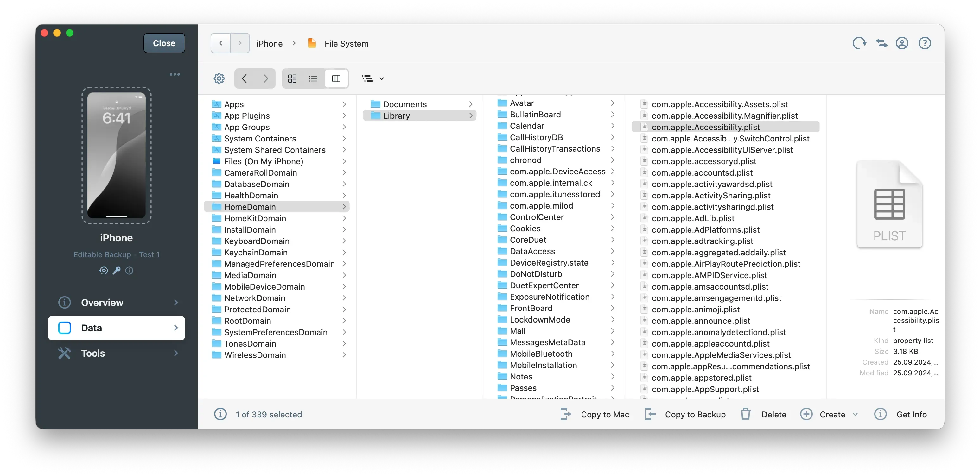Click the account profile icon top right
This screenshot has width=980, height=476.
902,43
